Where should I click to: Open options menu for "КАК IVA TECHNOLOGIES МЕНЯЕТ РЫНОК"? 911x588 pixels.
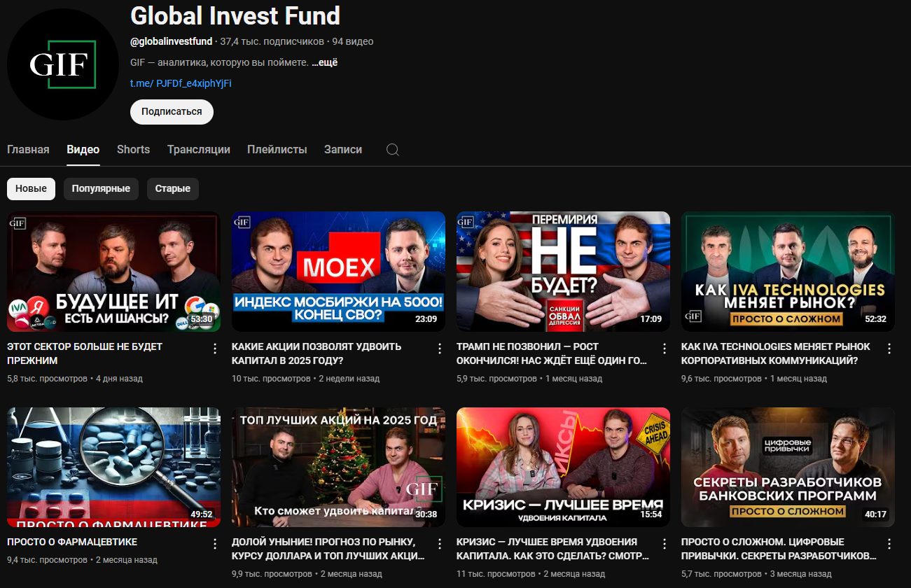(889, 349)
